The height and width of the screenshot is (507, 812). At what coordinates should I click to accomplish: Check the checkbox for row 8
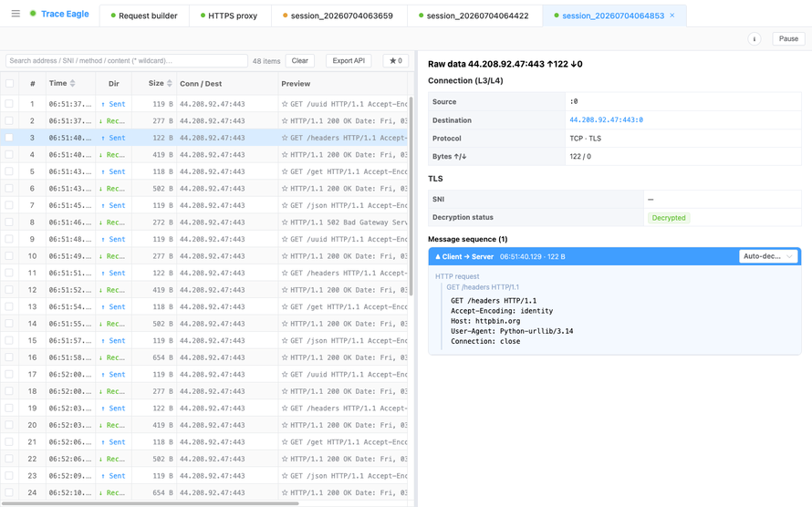9,222
